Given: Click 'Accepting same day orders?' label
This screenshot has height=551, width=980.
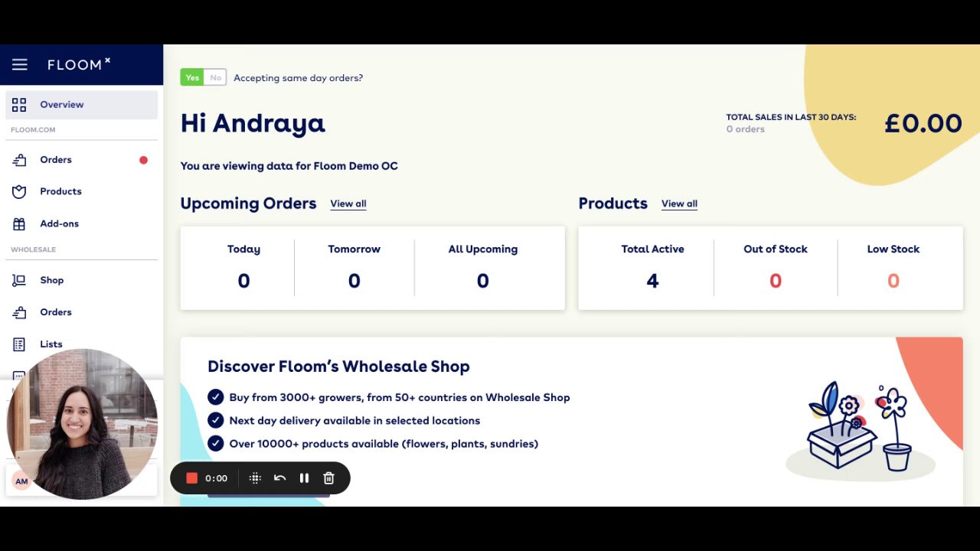Looking at the screenshot, I should (x=298, y=78).
